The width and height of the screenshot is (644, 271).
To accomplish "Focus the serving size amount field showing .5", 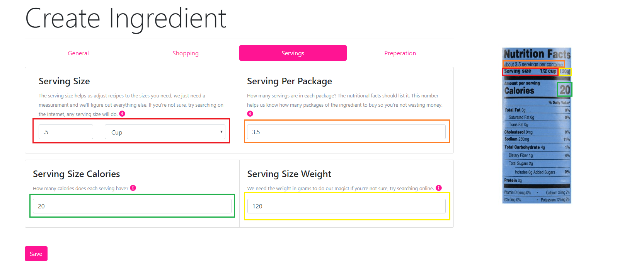I will point(66,132).
